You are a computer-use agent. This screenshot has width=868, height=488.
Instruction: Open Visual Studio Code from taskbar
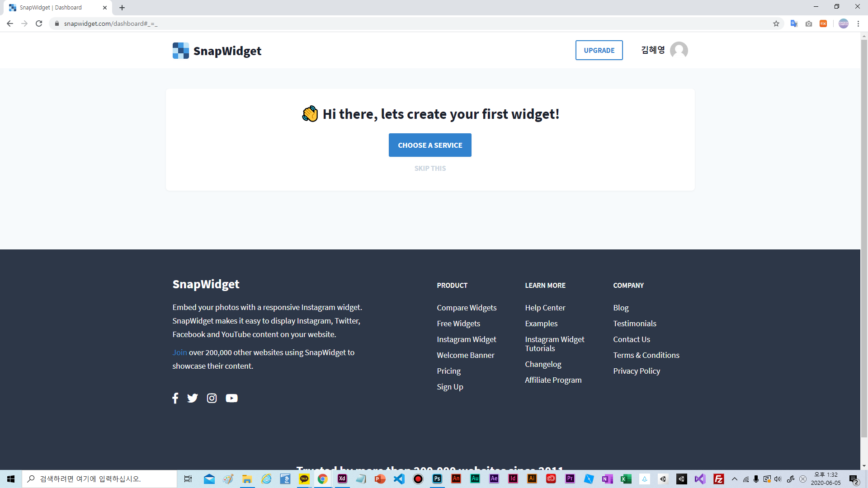[399, 479]
